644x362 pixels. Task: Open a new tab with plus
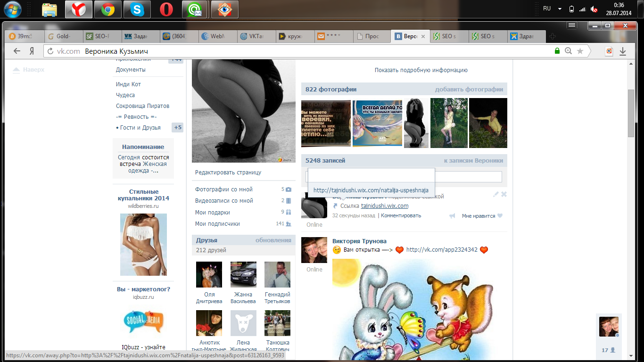coord(553,36)
